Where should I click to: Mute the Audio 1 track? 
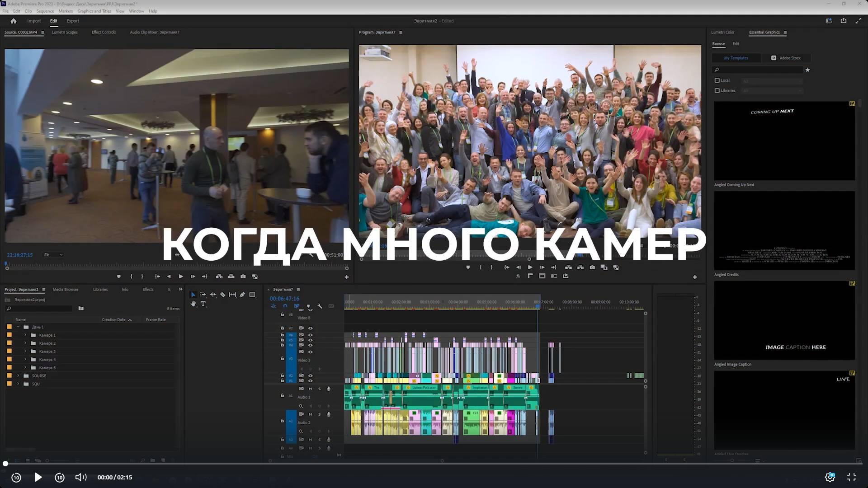coord(310,389)
